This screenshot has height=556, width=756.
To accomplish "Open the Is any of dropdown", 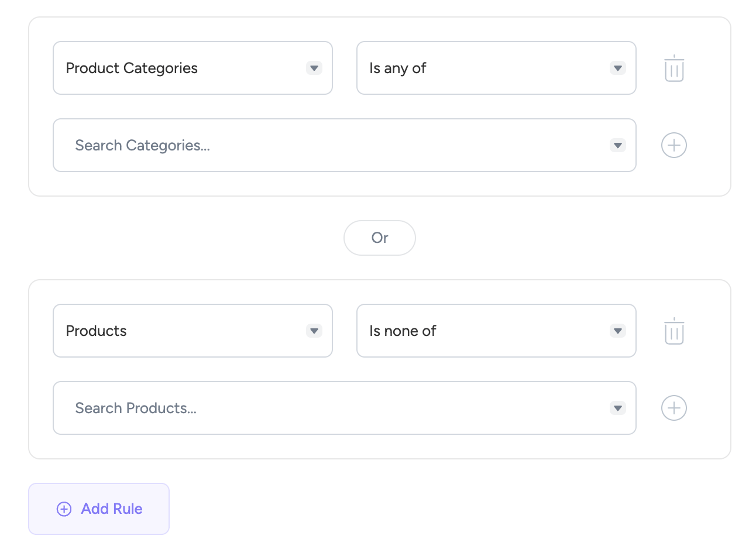I will (486, 68).
